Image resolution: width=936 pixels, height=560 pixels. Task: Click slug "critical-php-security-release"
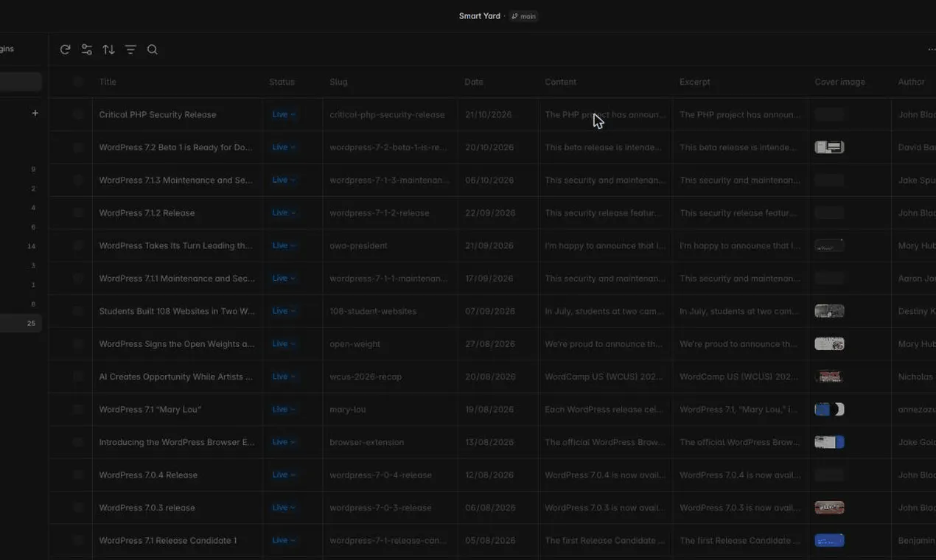coord(387,114)
